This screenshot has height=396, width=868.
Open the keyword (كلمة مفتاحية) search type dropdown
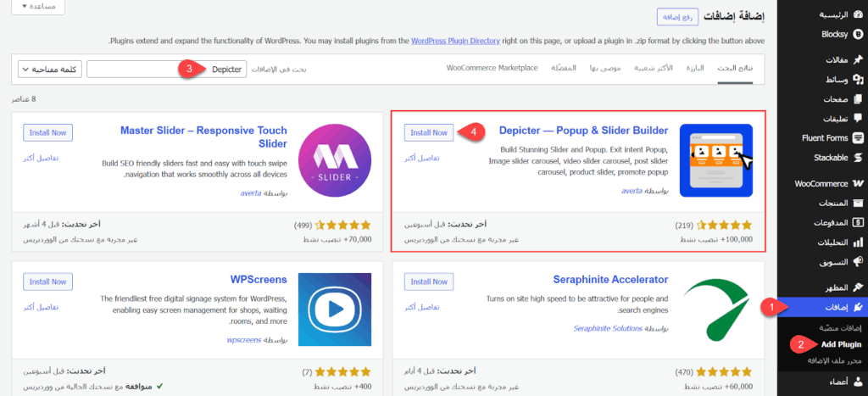[x=50, y=70]
